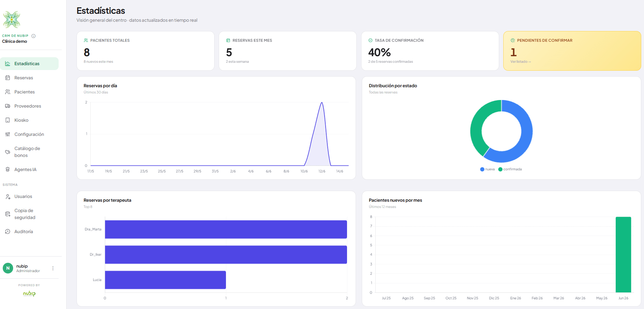The image size is (644, 309).
Task: Click the Pacientes people icon
Action: (x=8, y=92)
